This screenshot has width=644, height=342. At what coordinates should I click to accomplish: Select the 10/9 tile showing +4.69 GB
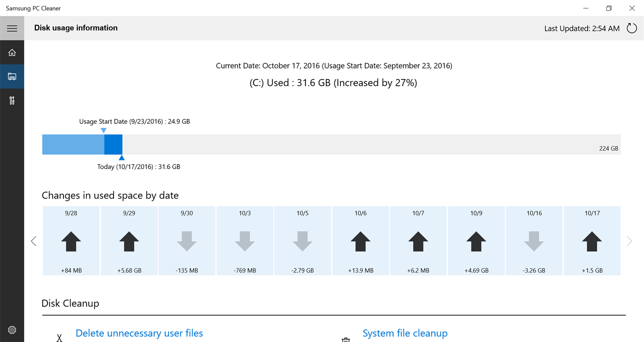point(476,241)
